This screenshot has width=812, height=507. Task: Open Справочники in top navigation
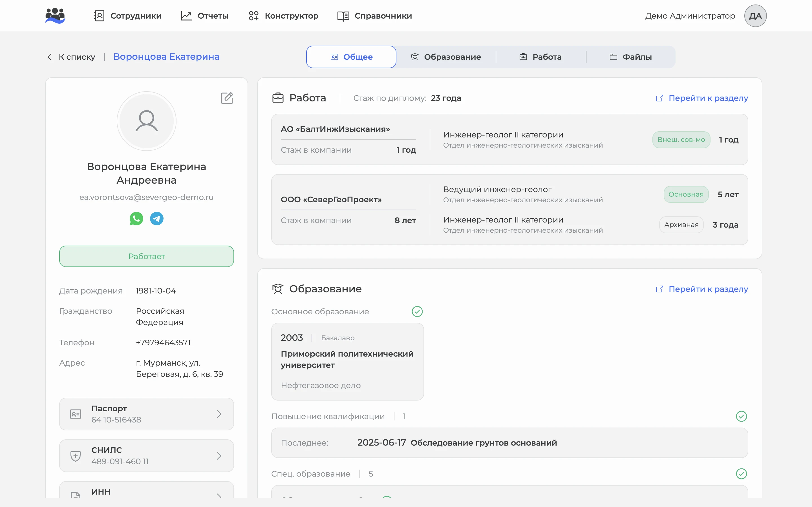[375, 16]
